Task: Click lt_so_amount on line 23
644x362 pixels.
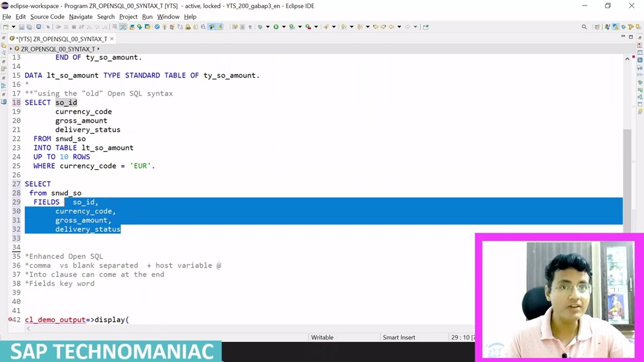Action: pyautogui.click(x=108, y=148)
